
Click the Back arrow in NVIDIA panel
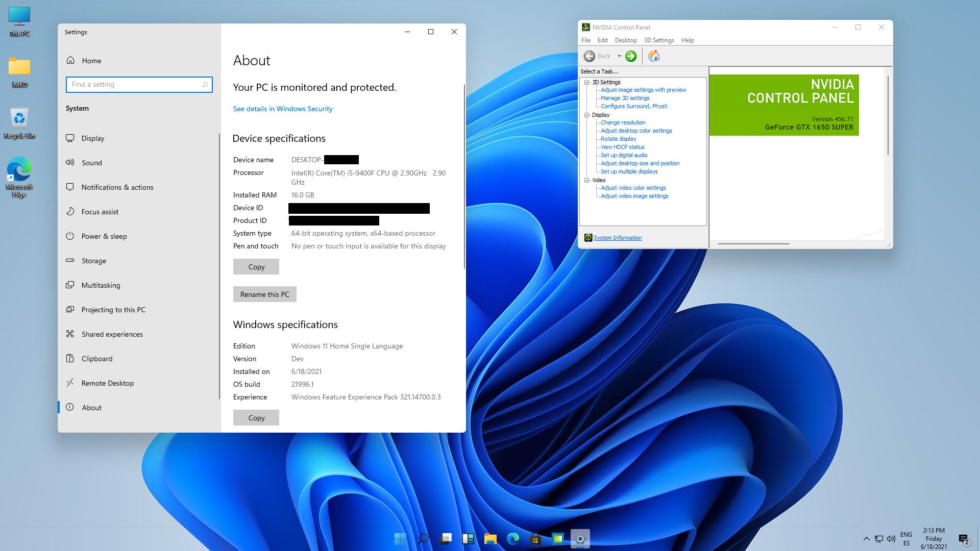pyautogui.click(x=590, y=56)
